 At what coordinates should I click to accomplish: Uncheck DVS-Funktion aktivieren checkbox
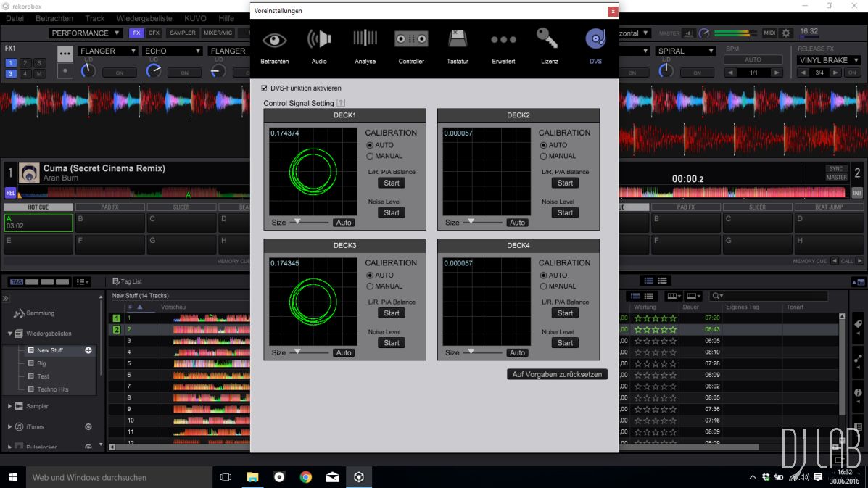click(x=265, y=88)
